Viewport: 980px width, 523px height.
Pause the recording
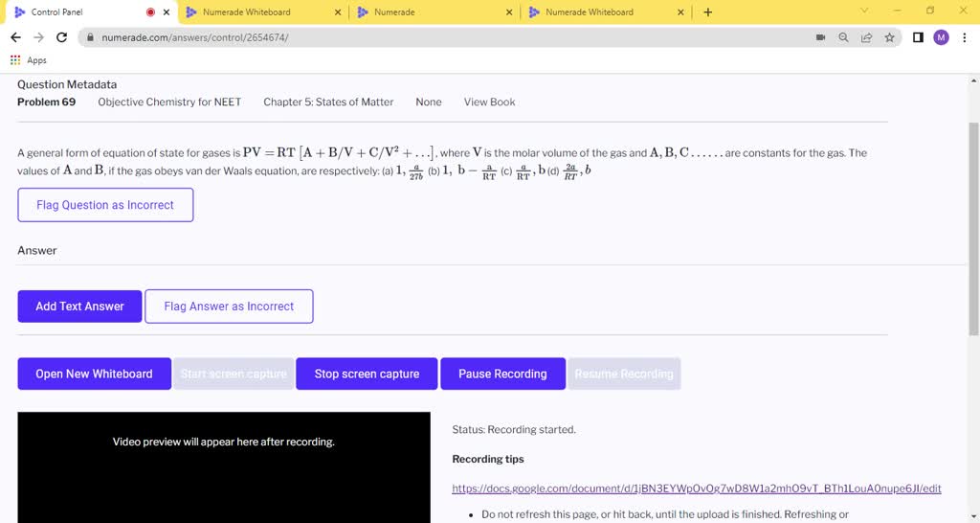(502, 374)
